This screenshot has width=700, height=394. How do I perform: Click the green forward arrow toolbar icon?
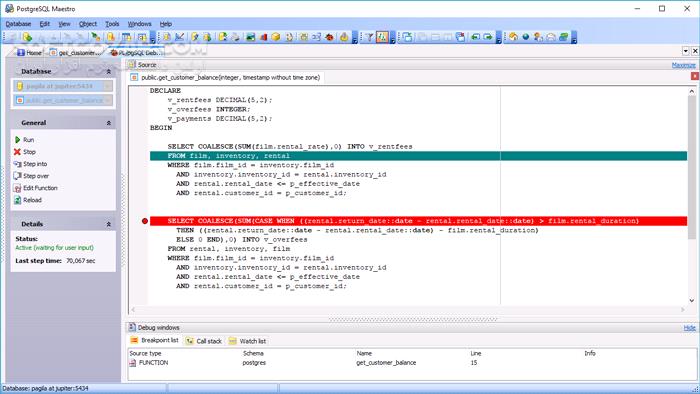[x=488, y=37]
